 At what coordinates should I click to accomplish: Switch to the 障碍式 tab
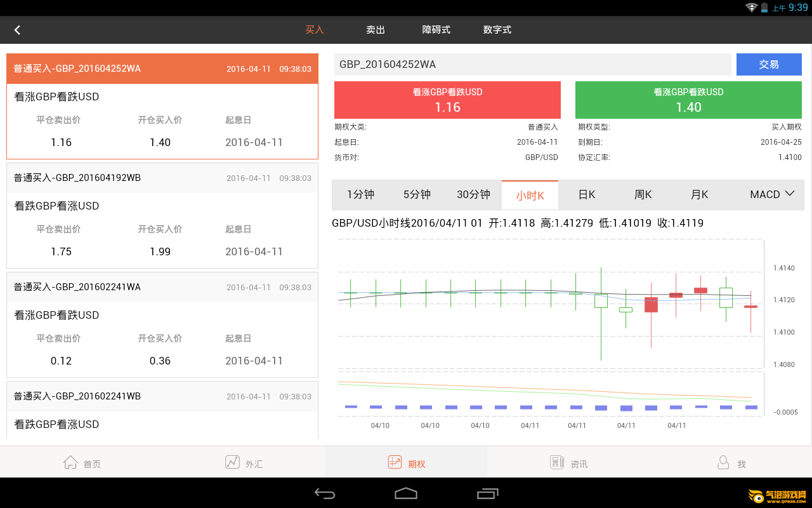[x=436, y=30]
